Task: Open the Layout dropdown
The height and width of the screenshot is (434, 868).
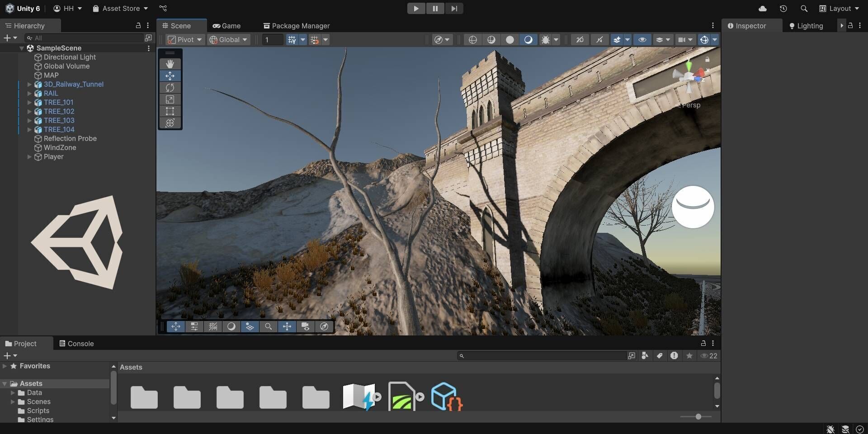Action: pos(839,9)
